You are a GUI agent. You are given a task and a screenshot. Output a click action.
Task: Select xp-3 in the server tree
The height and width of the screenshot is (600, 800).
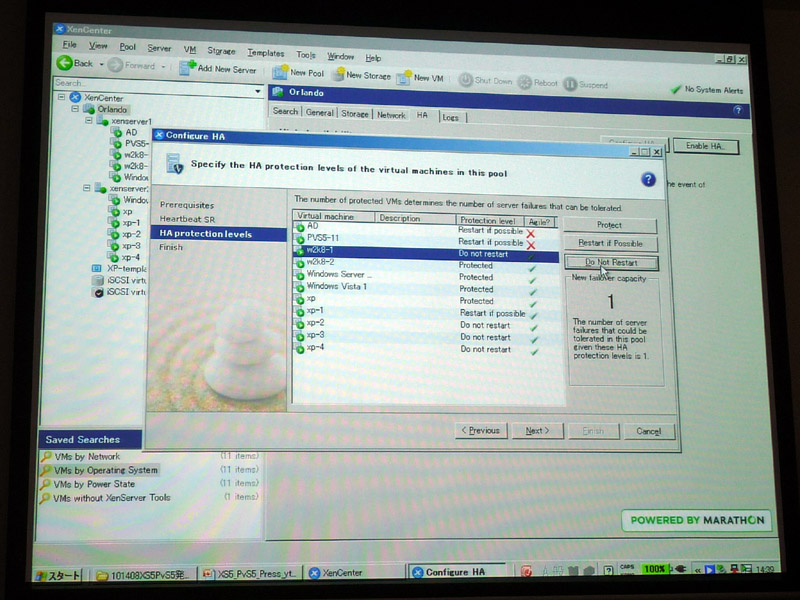pyautogui.click(x=131, y=245)
